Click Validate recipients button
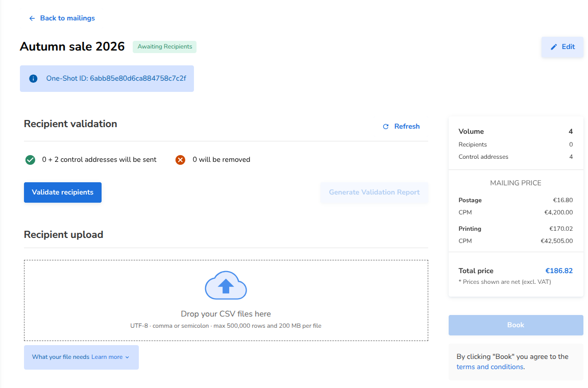588x388 pixels. [63, 192]
